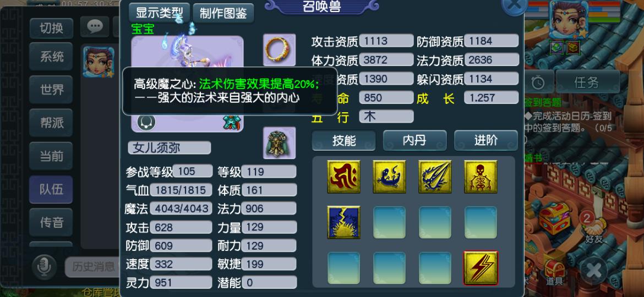This screenshot has width=644, height=297.
Task: Switch to the 内丹 tab
Action: pyautogui.click(x=414, y=140)
